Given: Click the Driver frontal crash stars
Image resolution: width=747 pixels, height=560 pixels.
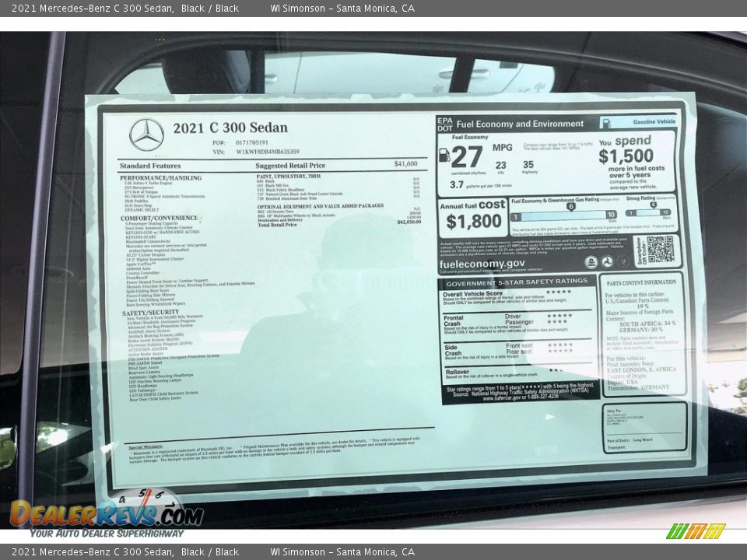Looking at the screenshot, I should [559, 316].
